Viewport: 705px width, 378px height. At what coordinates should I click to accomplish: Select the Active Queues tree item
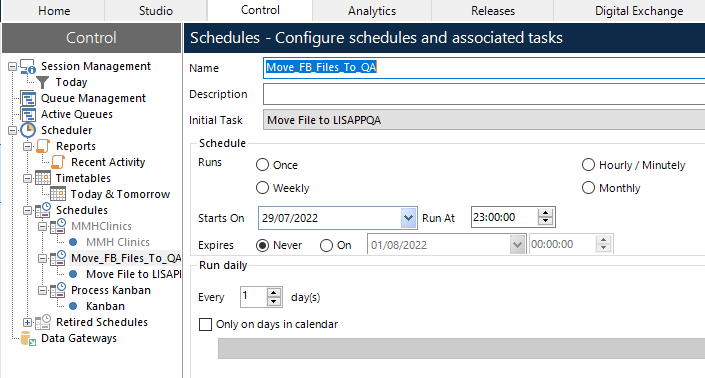pyautogui.click(x=77, y=114)
